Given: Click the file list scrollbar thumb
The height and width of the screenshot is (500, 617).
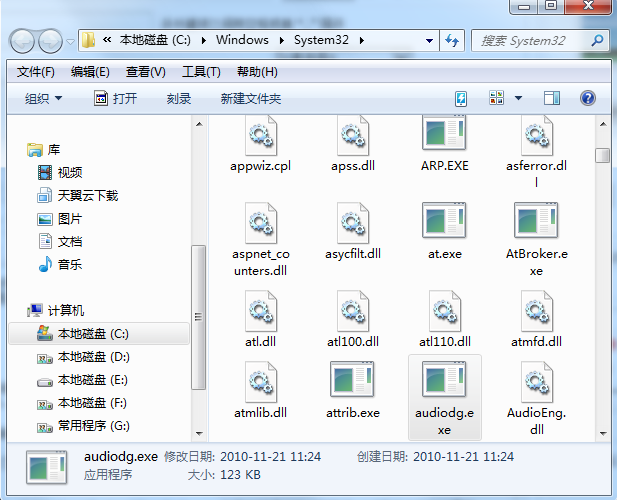Looking at the screenshot, I should (x=602, y=155).
